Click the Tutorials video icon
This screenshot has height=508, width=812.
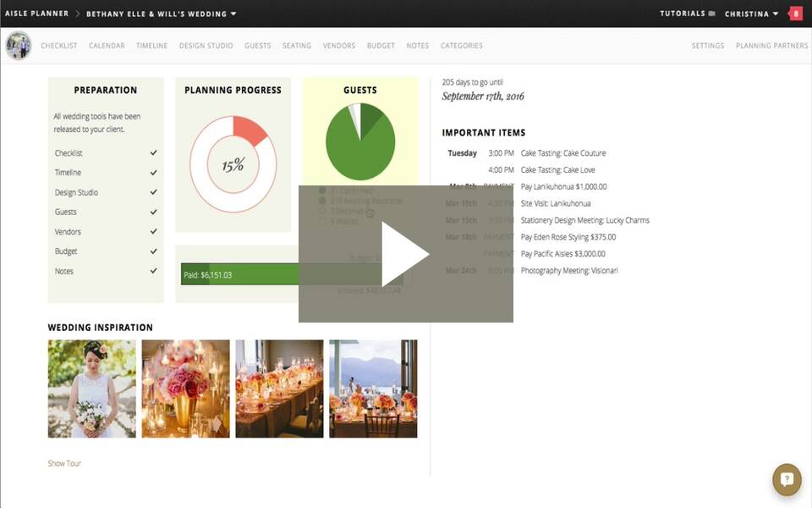point(712,14)
